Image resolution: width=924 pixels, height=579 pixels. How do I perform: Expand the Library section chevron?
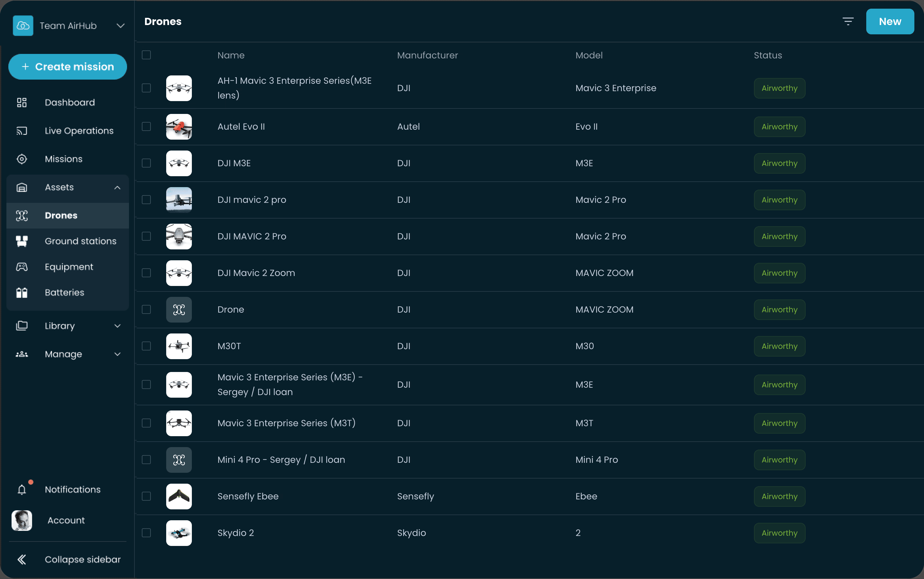(x=117, y=326)
